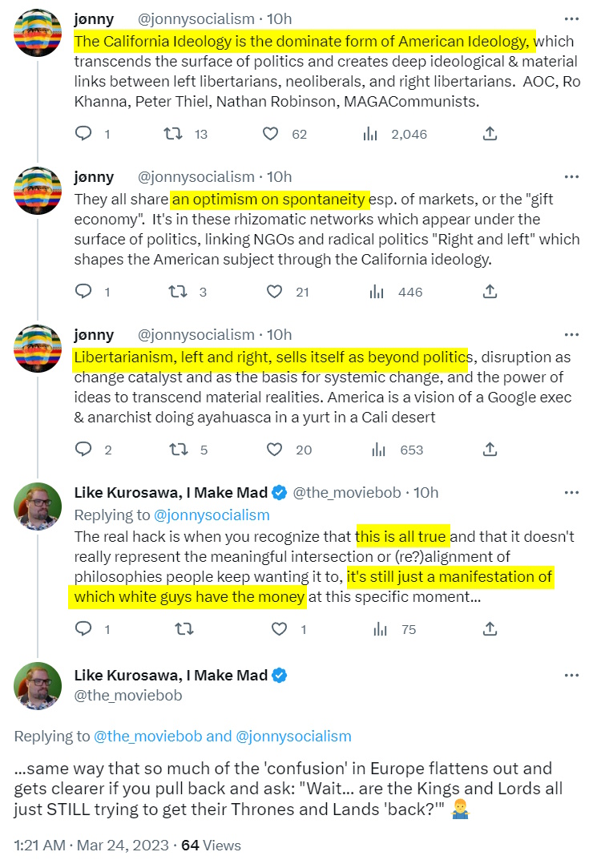593x868 pixels.
Task: Reply to the California Ideology tweet
Action: (x=83, y=134)
